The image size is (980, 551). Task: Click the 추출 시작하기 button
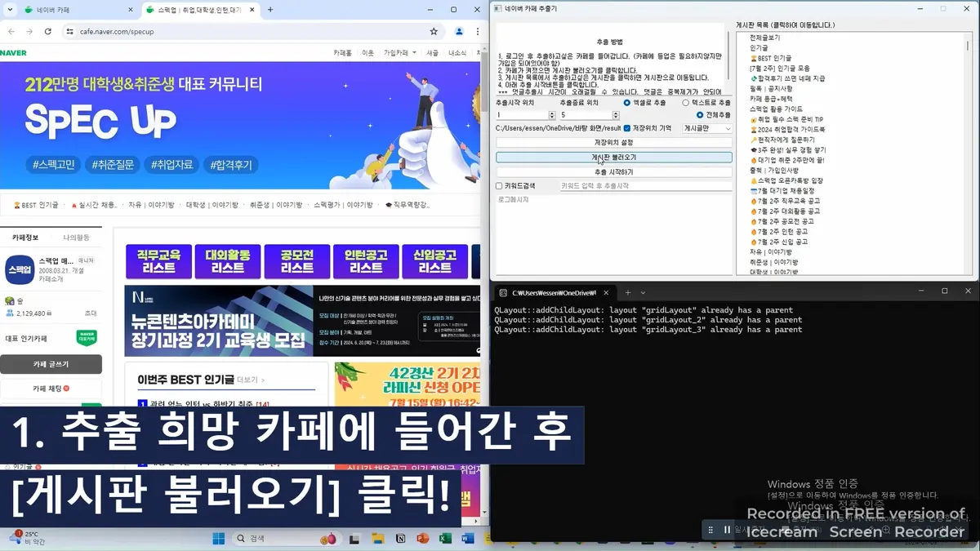614,172
